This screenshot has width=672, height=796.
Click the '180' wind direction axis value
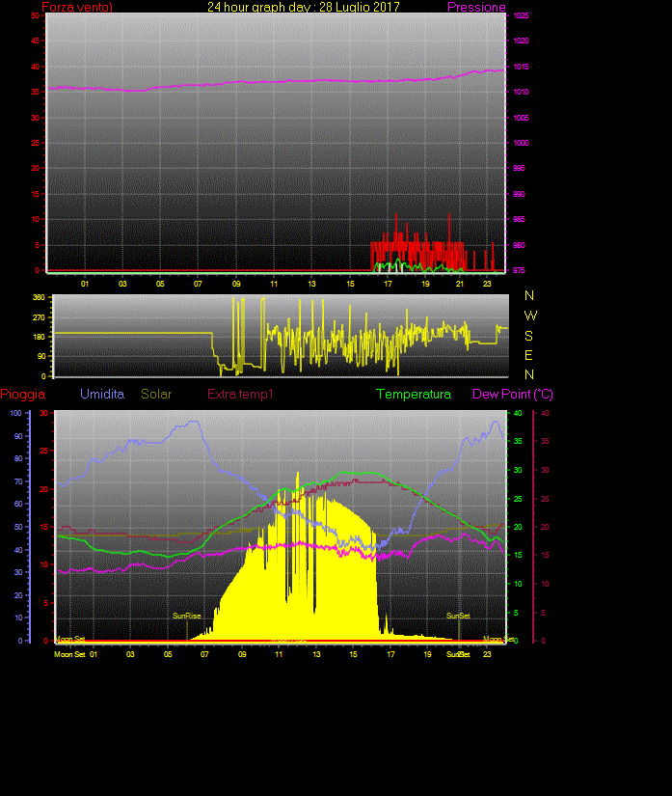tap(40, 337)
